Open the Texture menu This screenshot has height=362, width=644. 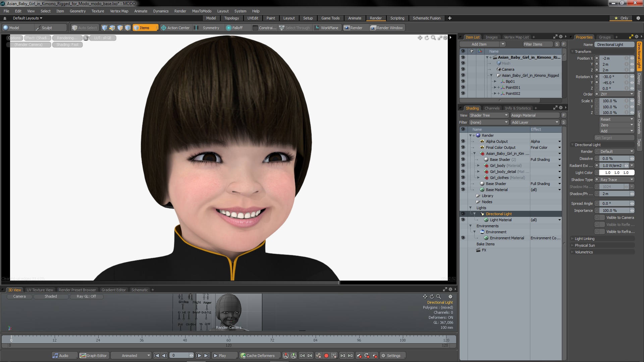point(98,11)
